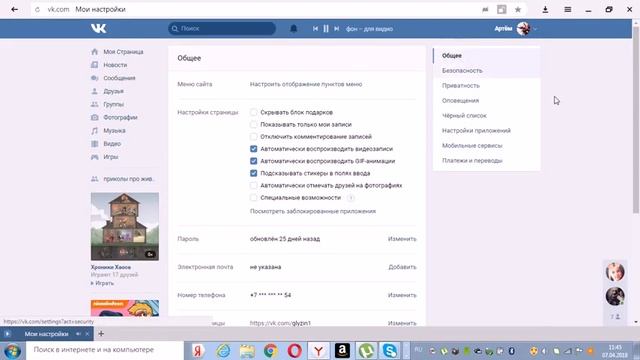Launch Yandex from taskbar
640x360 pixels.
198,351
